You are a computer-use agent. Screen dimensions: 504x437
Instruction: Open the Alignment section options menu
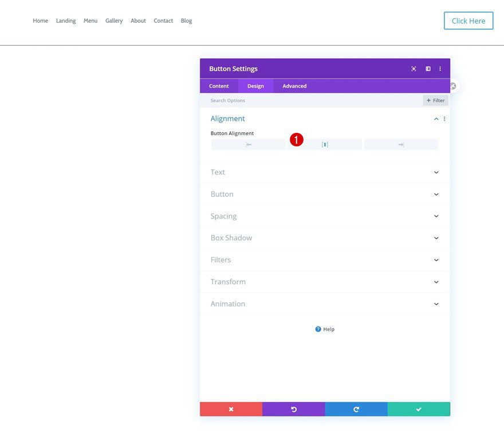[x=444, y=119]
